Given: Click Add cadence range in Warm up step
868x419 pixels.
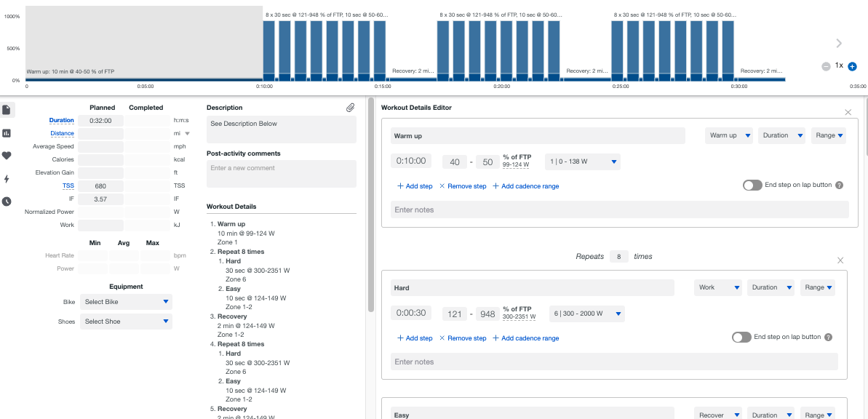Looking at the screenshot, I should (x=525, y=186).
